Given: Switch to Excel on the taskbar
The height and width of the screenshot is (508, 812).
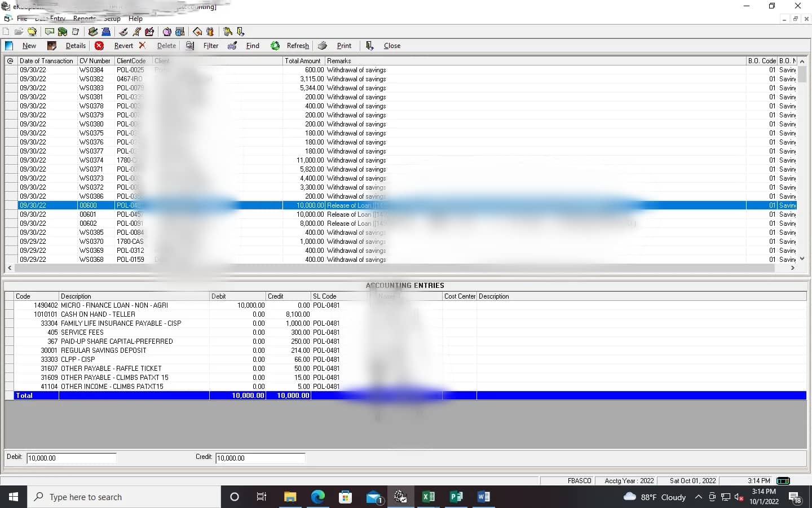Looking at the screenshot, I should tap(429, 497).
